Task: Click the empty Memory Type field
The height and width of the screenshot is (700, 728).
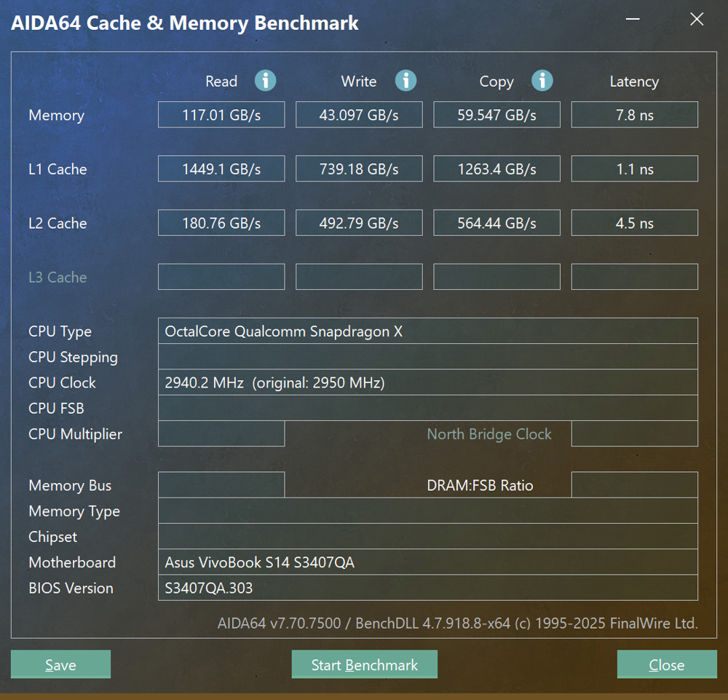Action: tap(428, 511)
